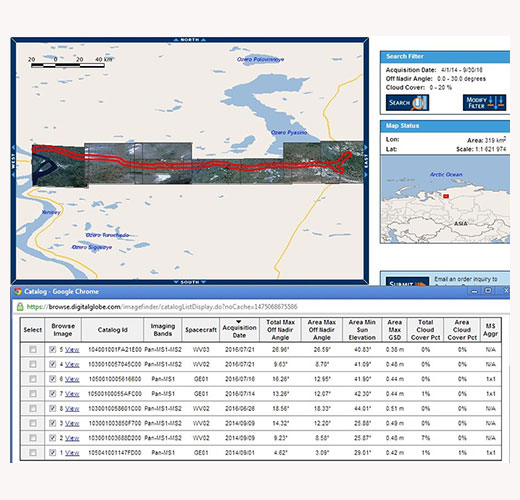The height and width of the screenshot is (500, 520).
Task: Maximize the Catalog Chrome window
Action: pyautogui.click(x=488, y=291)
